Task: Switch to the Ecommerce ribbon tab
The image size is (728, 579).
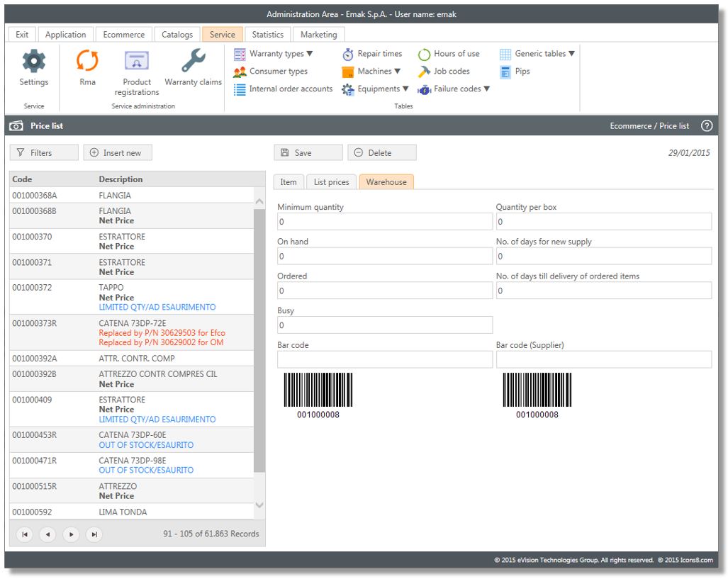Action: click(124, 35)
